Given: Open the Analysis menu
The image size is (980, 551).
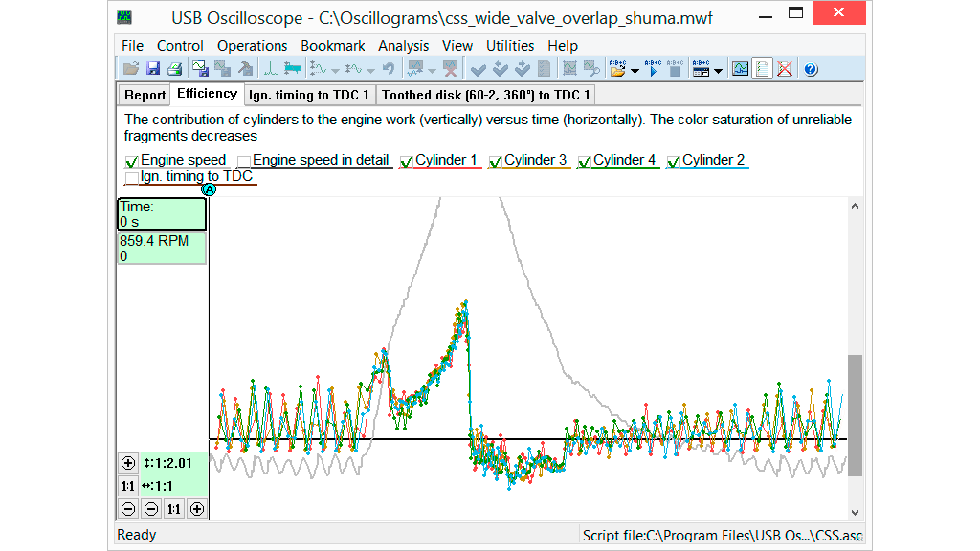Looking at the screenshot, I should (403, 46).
